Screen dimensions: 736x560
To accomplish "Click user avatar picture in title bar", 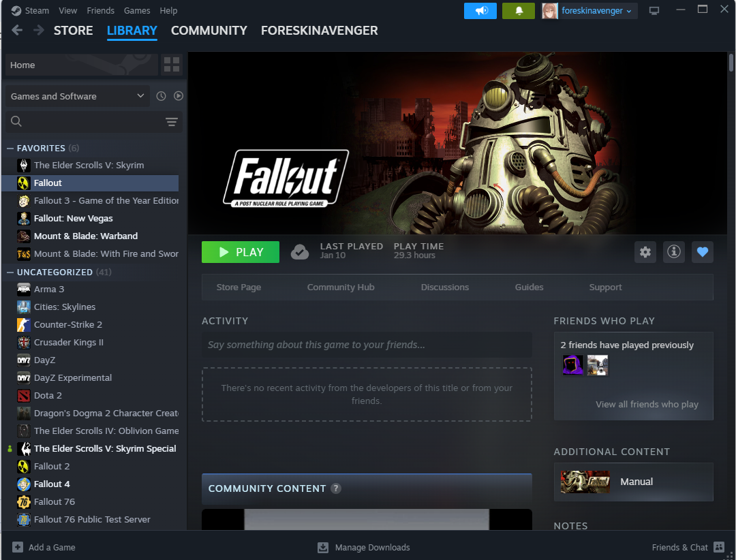I will (550, 11).
